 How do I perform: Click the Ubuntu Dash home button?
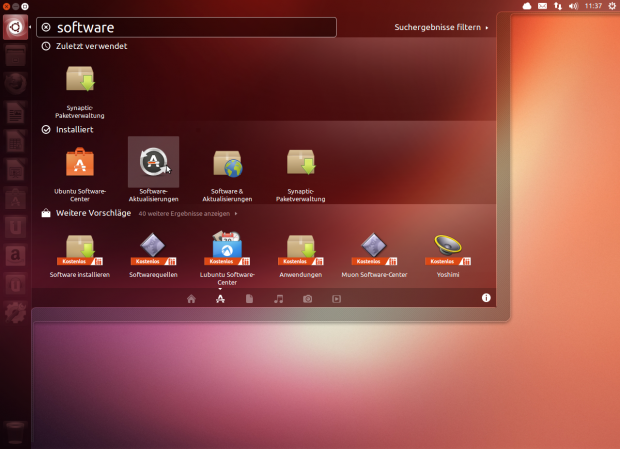coord(15,27)
